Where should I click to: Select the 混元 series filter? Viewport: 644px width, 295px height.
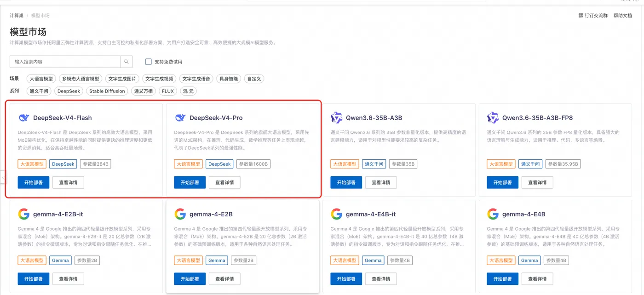coord(188,91)
